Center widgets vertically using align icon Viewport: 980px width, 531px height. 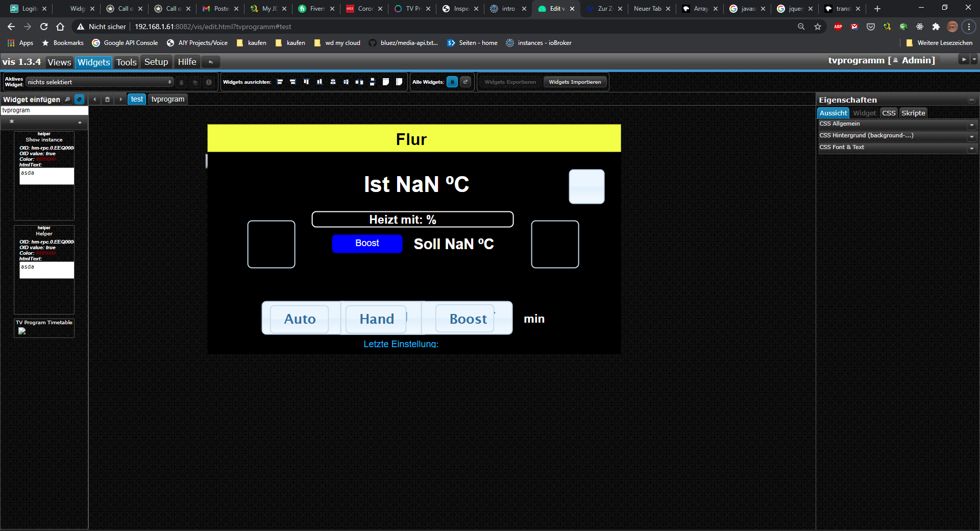(333, 82)
